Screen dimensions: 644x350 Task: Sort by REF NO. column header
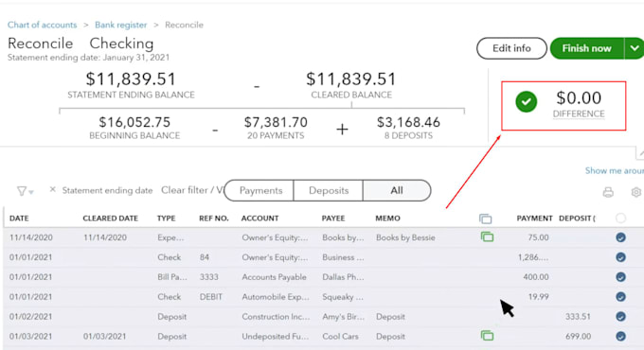214,219
